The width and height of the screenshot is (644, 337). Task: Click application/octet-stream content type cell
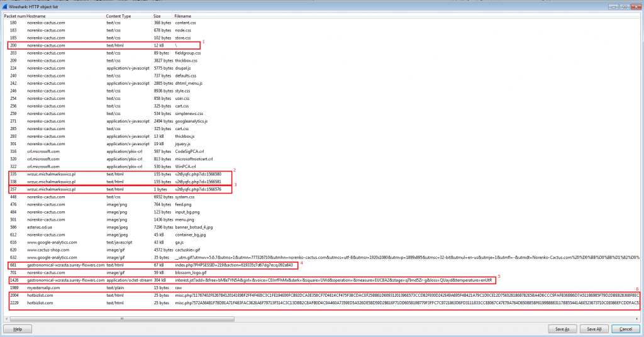(129, 280)
